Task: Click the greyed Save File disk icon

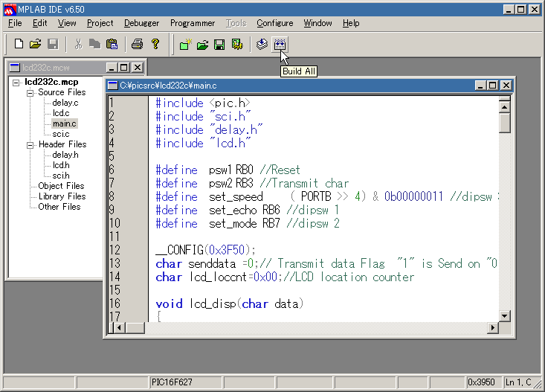Action: pyautogui.click(x=53, y=44)
